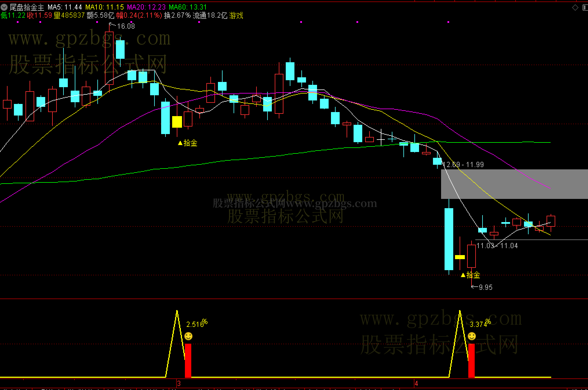
Task: Click the range label 11.03 - 11.04
Action: pyautogui.click(x=497, y=246)
